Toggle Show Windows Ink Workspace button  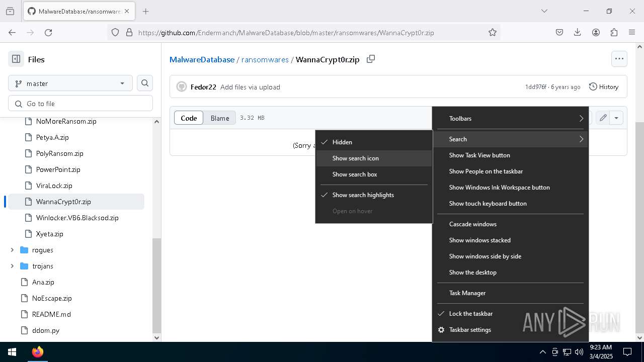pyautogui.click(x=510, y=188)
